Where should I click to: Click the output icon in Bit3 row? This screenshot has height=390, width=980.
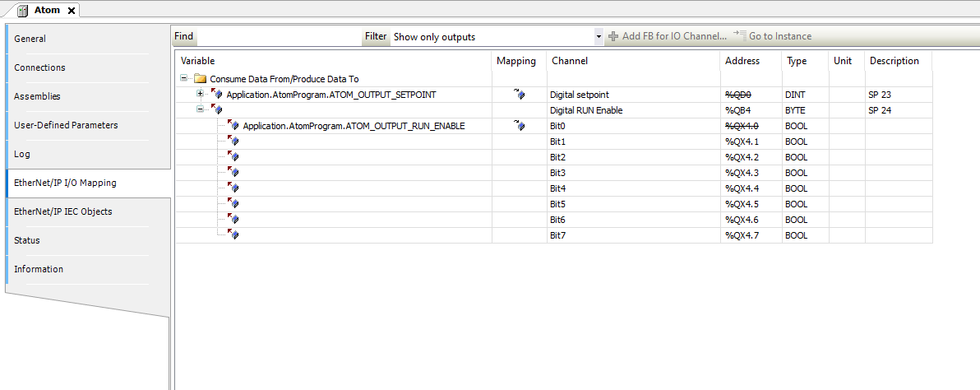tap(233, 173)
